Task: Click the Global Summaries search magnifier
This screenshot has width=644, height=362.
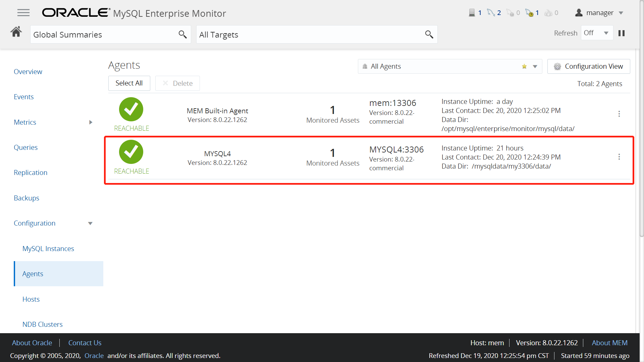Action: (182, 34)
